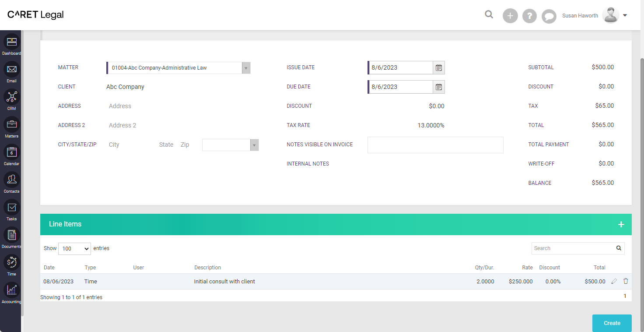Click the Notes Visible on Invoice box
This screenshot has width=644, height=332.
pos(435,145)
